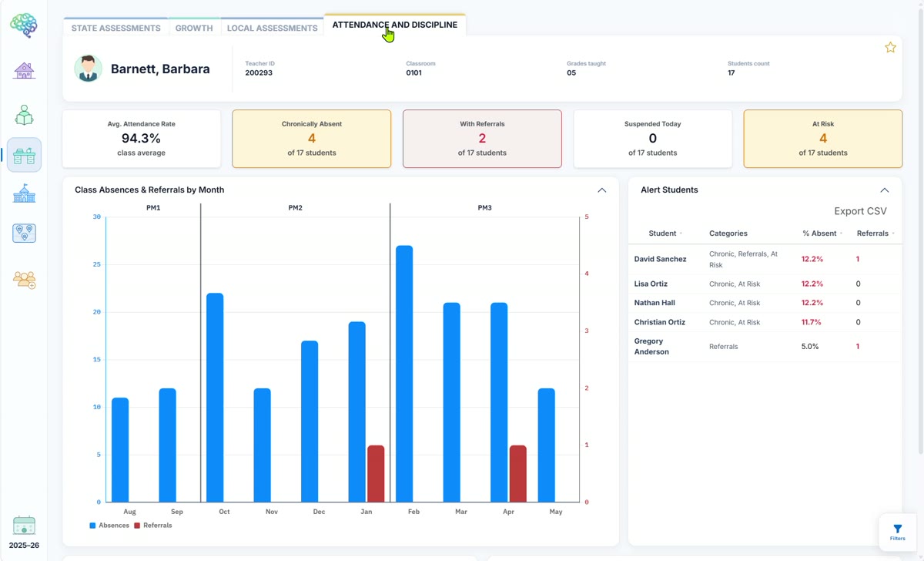The image size is (924, 561).
Task: Open the school house sidebar icon
Action: (24, 71)
